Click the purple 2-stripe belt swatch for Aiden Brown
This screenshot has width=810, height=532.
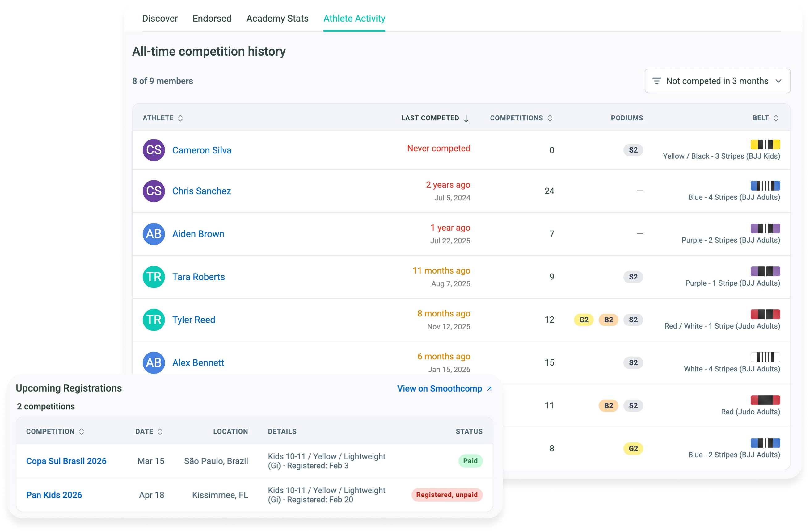[x=765, y=228]
